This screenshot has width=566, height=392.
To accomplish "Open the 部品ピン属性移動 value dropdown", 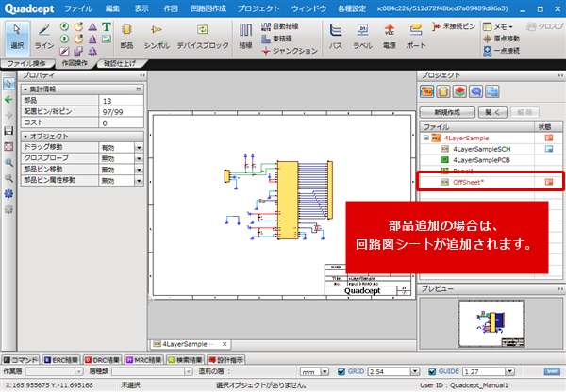I will click(139, 180).
